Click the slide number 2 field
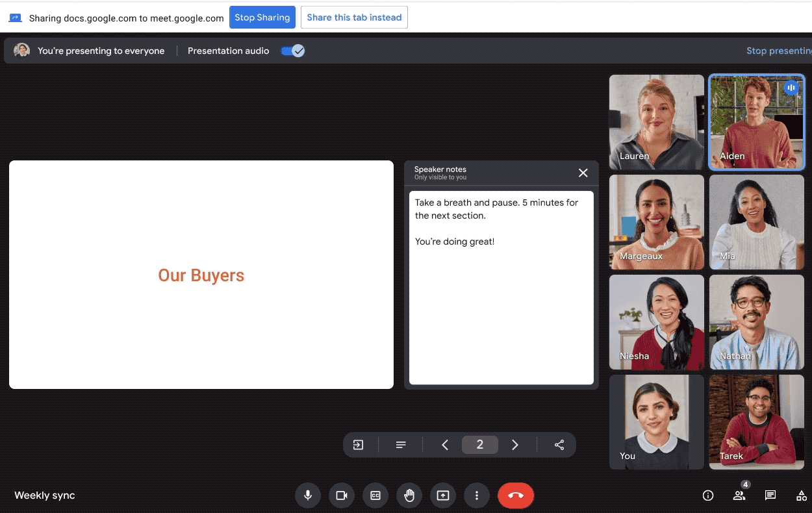Viewport: 812px width, 513px height. (480, 445)
